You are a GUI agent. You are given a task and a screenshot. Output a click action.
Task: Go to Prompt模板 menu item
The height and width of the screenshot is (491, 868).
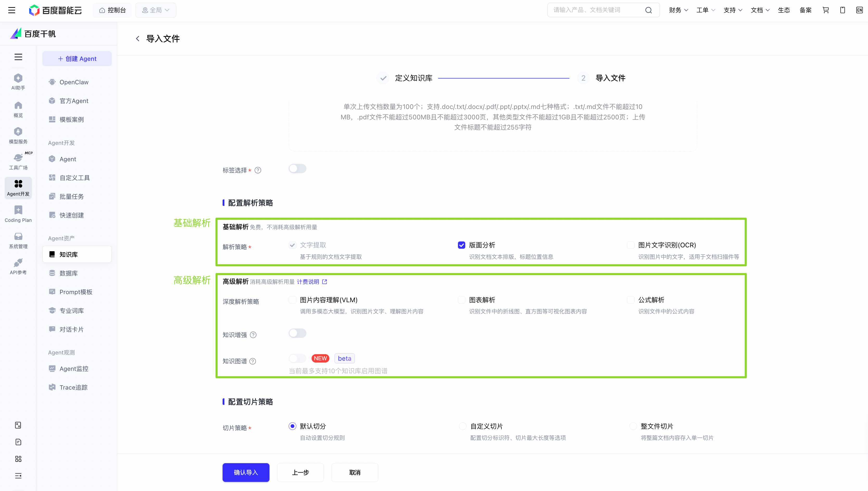(x=76, y=292)
